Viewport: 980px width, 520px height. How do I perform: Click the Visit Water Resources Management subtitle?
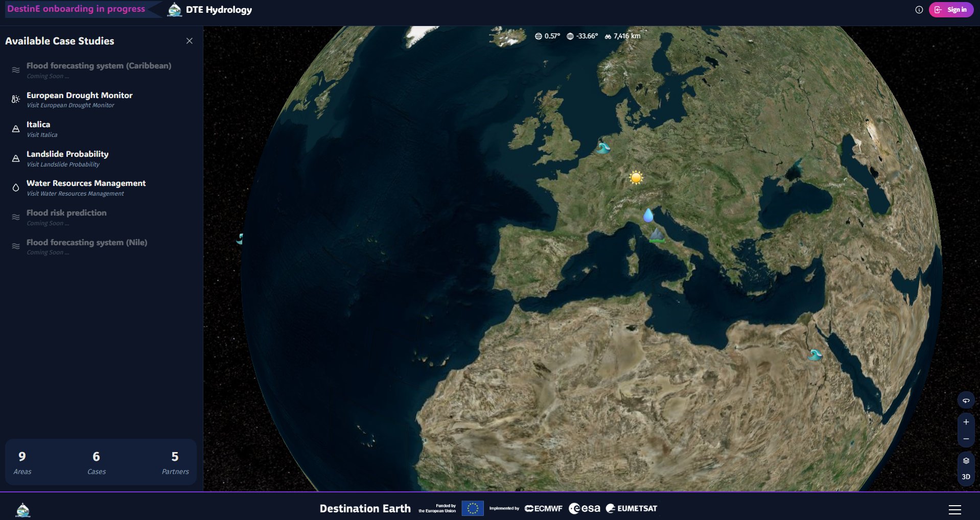[x=75, y=194]
